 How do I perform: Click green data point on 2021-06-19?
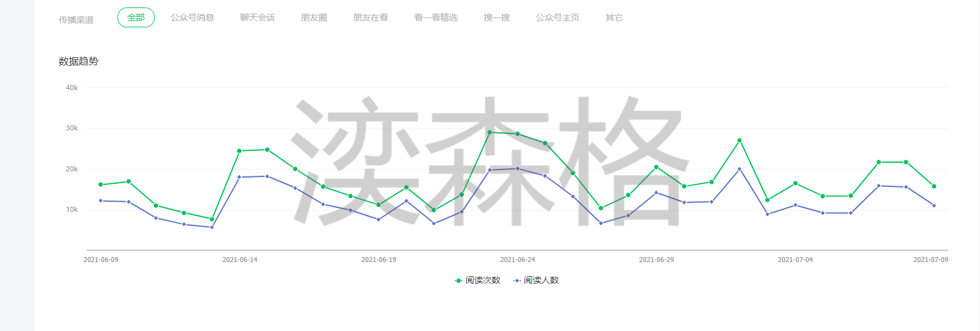tap(378, 205)
